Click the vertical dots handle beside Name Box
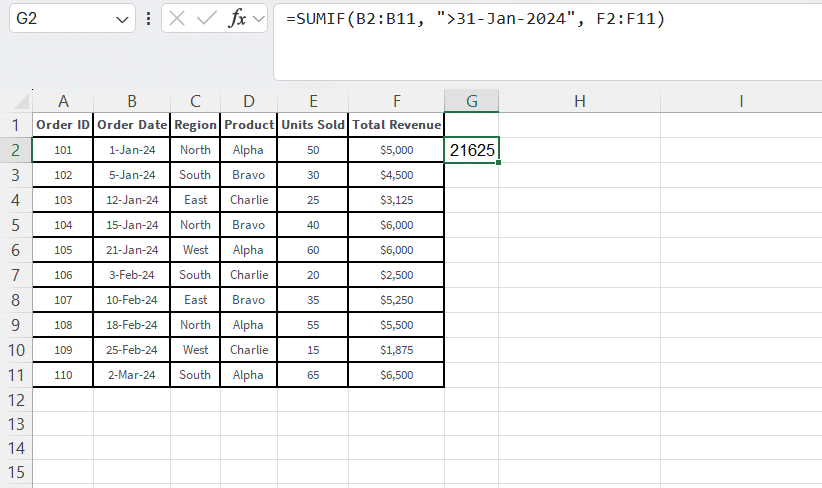The width and height of the screenshot is (822, 488). [149, 19]
